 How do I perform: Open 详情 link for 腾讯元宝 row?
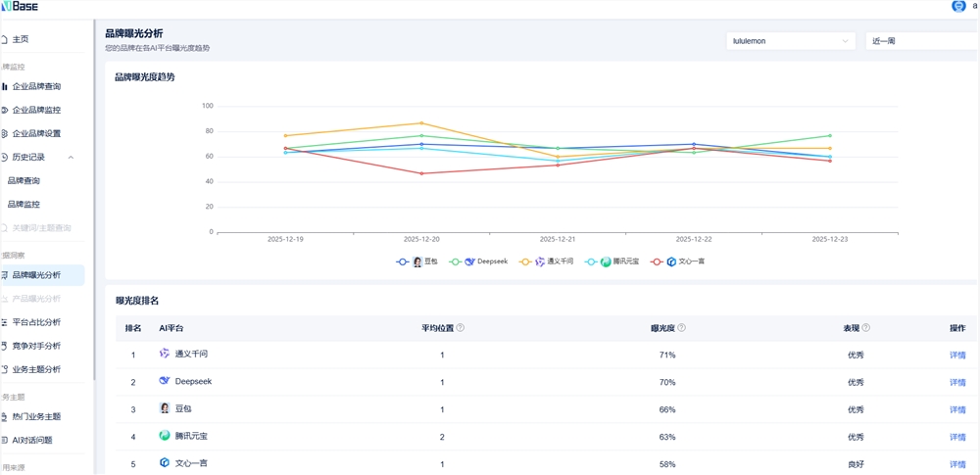coord(957,437)
